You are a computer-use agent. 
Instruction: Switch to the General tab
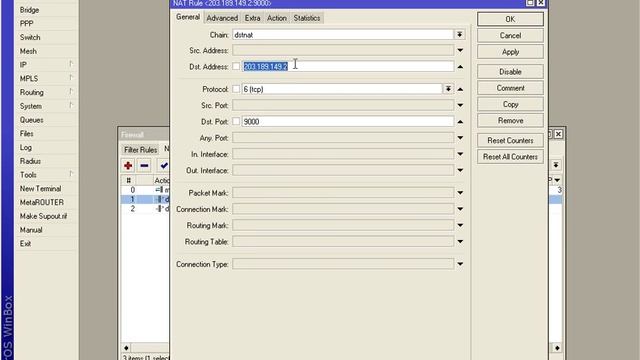(188, 17)
